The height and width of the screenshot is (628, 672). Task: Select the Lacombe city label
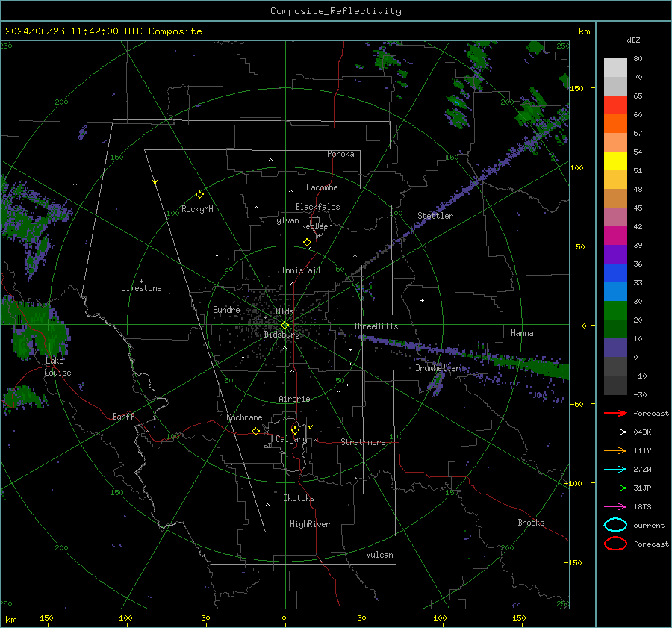[x=322, y=187]
